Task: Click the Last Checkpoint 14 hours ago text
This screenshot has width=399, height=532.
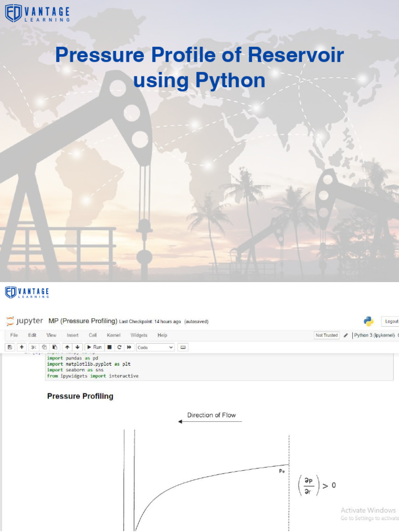Action: tap(150, 322)
